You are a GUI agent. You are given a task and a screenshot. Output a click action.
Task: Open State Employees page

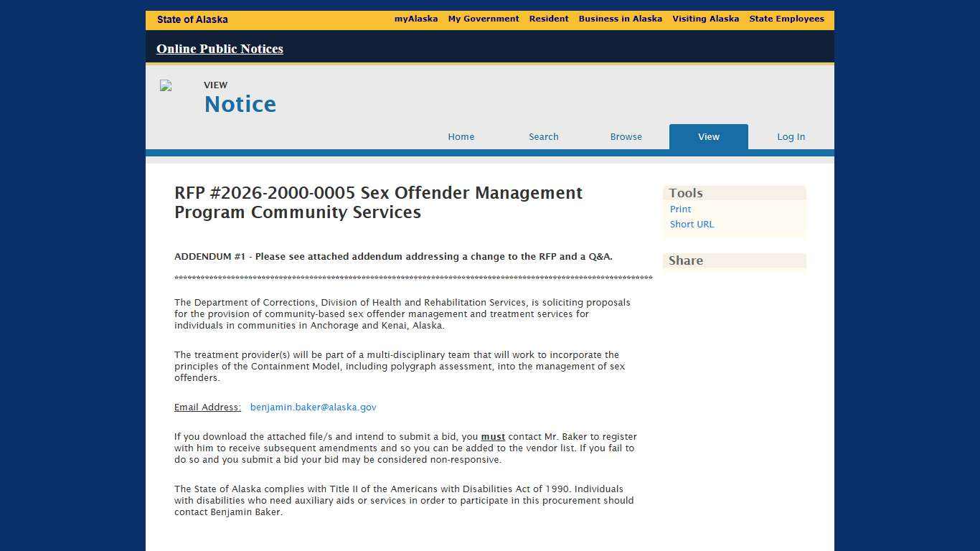click(x=786, y=19)
